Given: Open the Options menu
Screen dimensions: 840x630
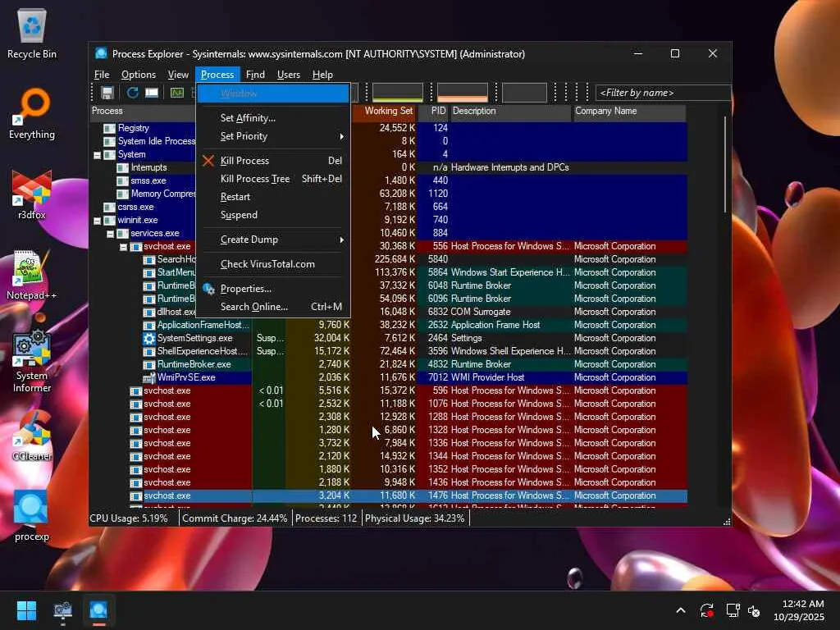Looking at the screenshot, I should click(x=138, y=75).
